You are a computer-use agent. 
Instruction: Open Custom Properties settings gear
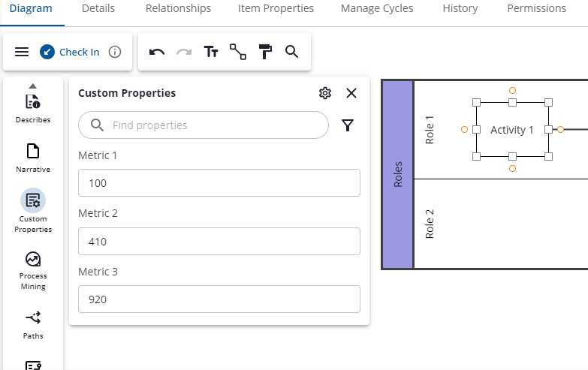(325, 93)
